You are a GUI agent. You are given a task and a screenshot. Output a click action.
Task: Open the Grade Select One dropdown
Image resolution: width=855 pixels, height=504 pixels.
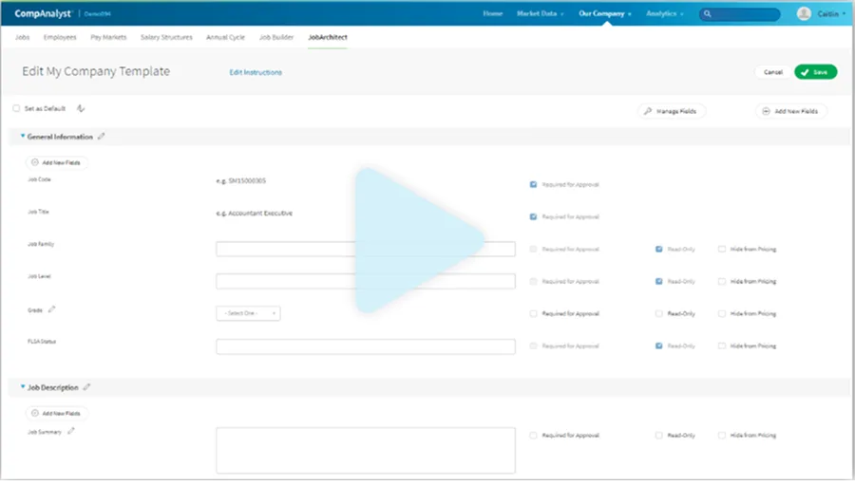pos(248,313)
